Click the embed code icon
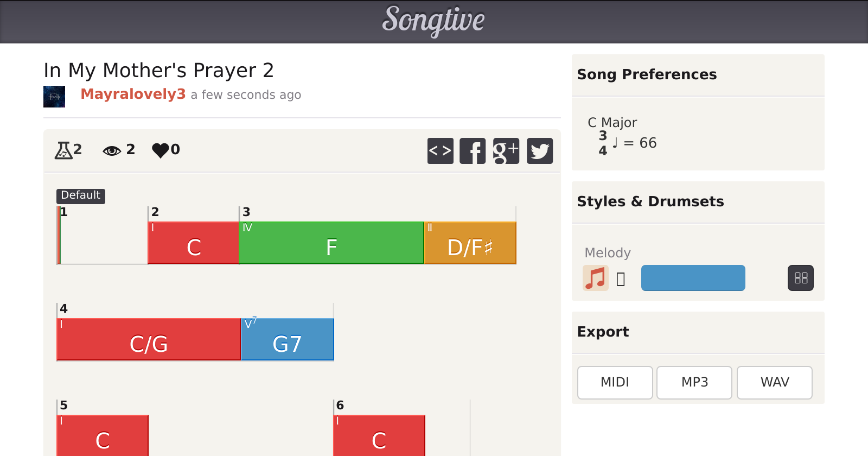 [440, 151]
